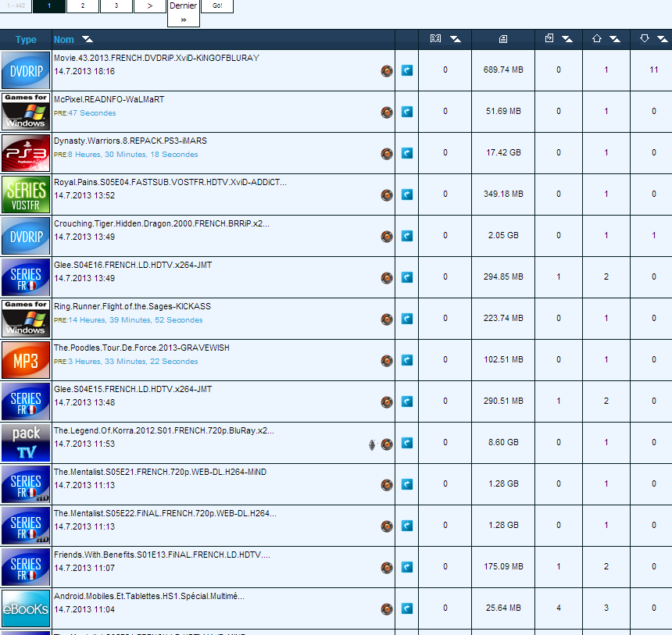Image resolution: width=672 pixels, height=635 pixels.
Task: Sort by comments column arrow (book icon)
Action: click(x=456, y=39)
